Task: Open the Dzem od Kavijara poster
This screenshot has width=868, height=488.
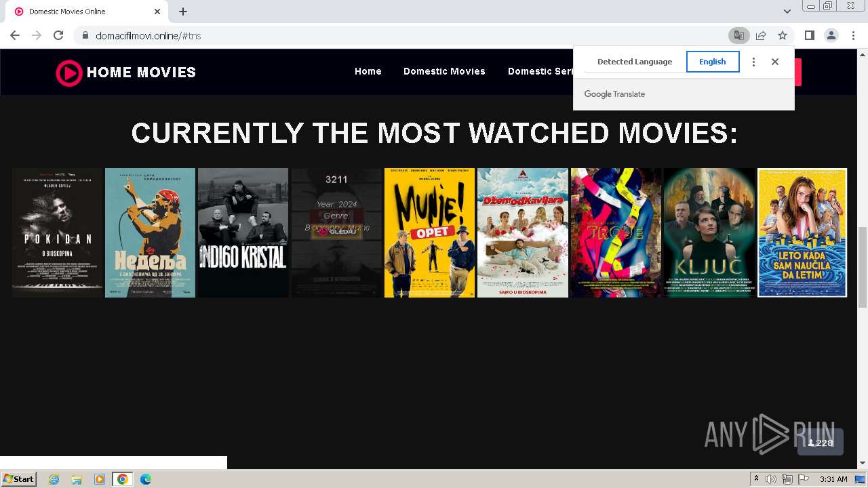Action: pos(523,232)
